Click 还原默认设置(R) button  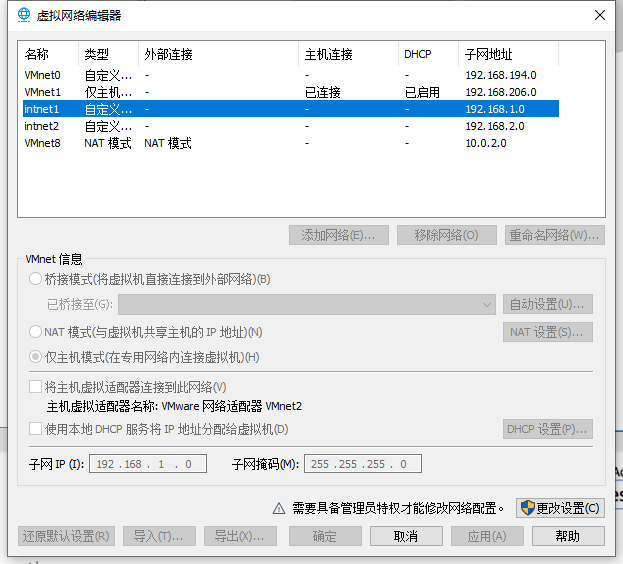coord(66,536)
